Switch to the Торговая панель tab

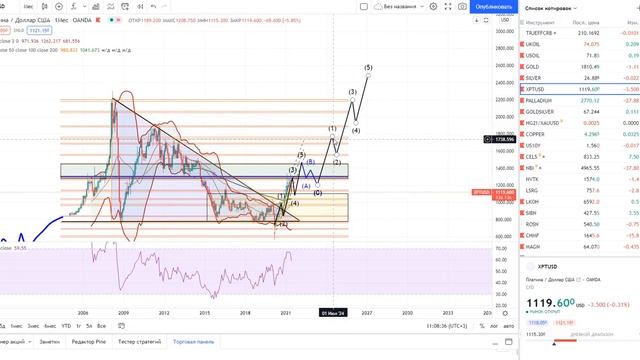coord(193,342)
